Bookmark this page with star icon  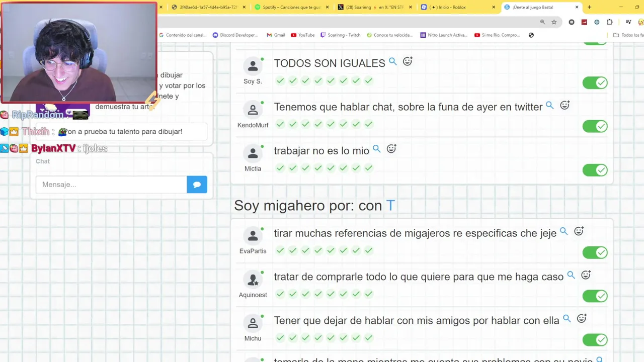554,22
